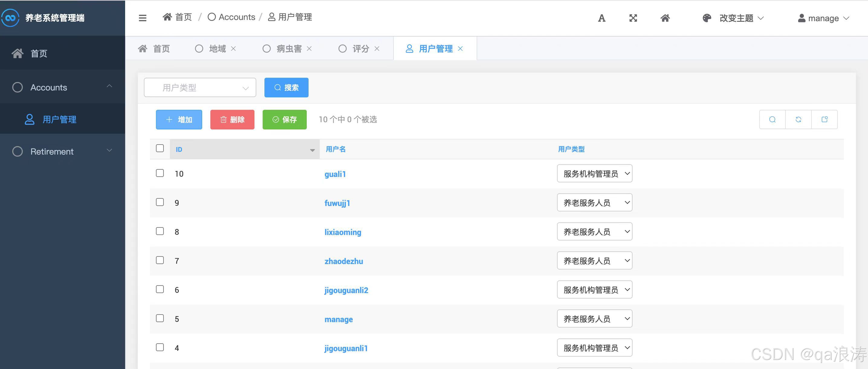Check the select-all checkbox in table header
Viewport: 868px width, 369px height.
(x=160, y=149)
